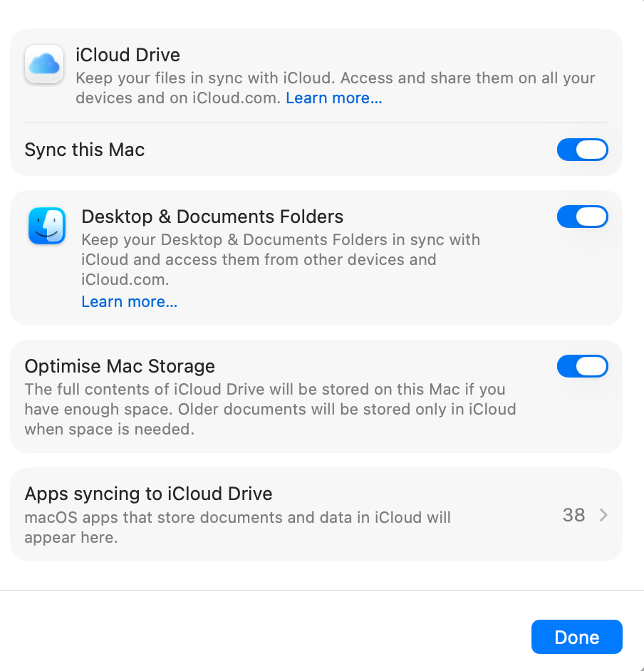
Task: Click the divider line above Sync this Mac
Action: coord(316,123)
